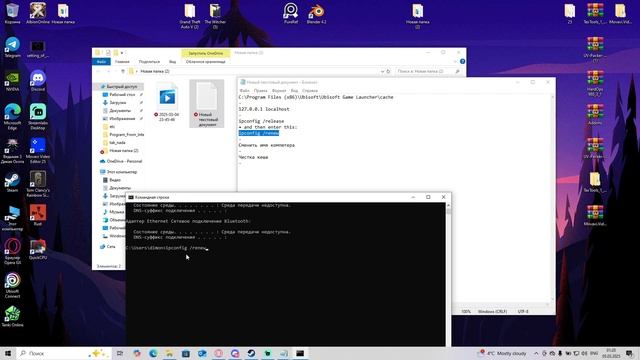Show hidden system tray icons chevron
This screenshot has height=360, width=640.
(536, 353)
